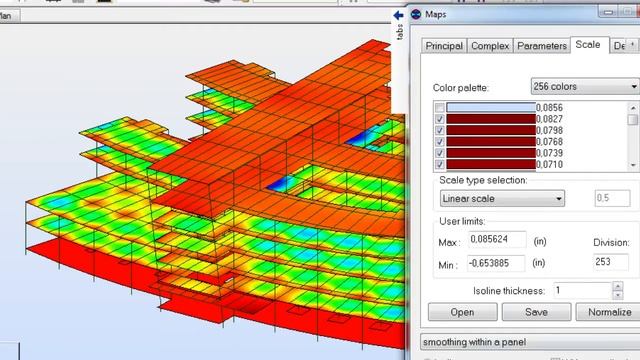Screen dimensions: 640x360
Task: Click the scale value 0,0768 text
Action: 549,142
